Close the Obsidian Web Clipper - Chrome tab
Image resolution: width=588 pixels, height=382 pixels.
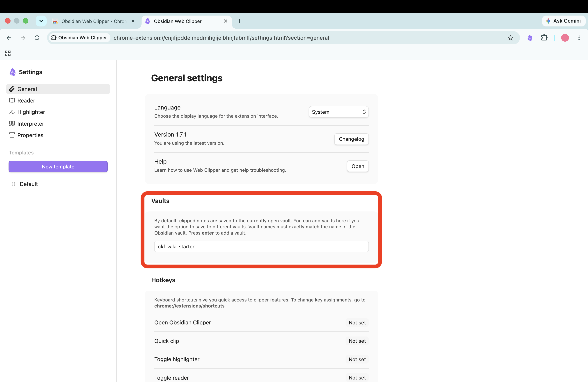pyautogui.click(x=133, y=21)
